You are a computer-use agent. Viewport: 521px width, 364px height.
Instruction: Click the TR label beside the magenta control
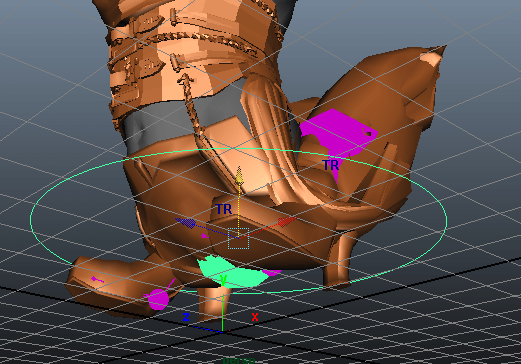[331, 165]
